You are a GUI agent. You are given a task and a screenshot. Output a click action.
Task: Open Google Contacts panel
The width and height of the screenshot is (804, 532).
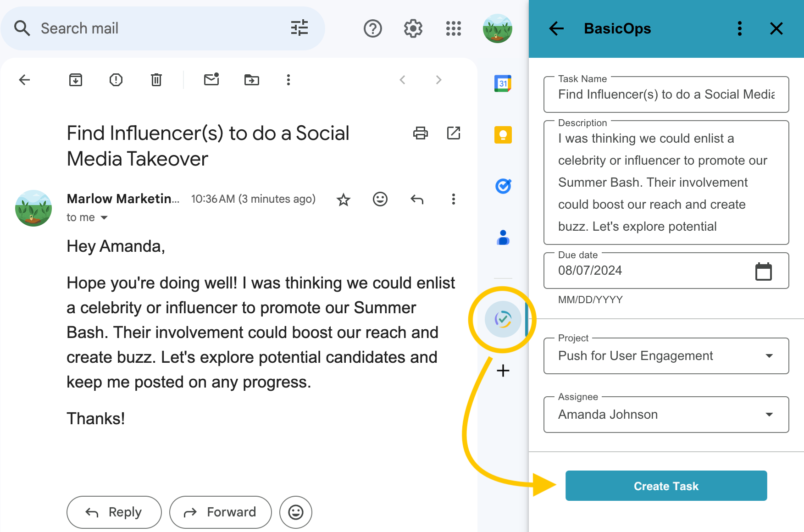pos(502,238)
